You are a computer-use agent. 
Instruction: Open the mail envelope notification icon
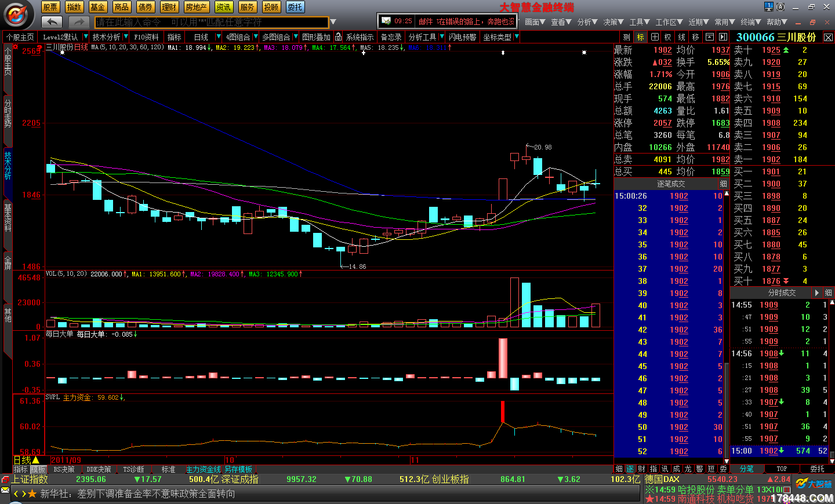point(386,21)
